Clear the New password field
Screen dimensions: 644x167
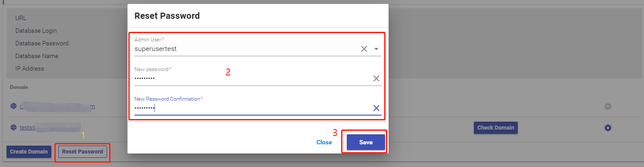click(x=376, y=78)
